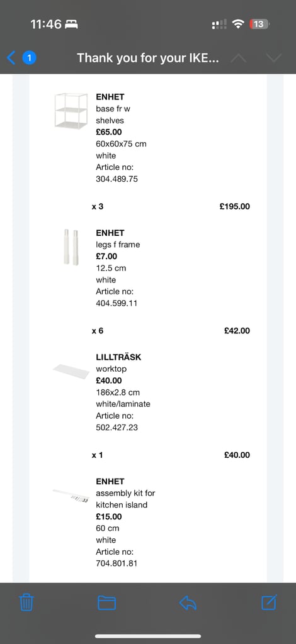
Task: Go to next message with down chevron
Action: pos(274,58)
